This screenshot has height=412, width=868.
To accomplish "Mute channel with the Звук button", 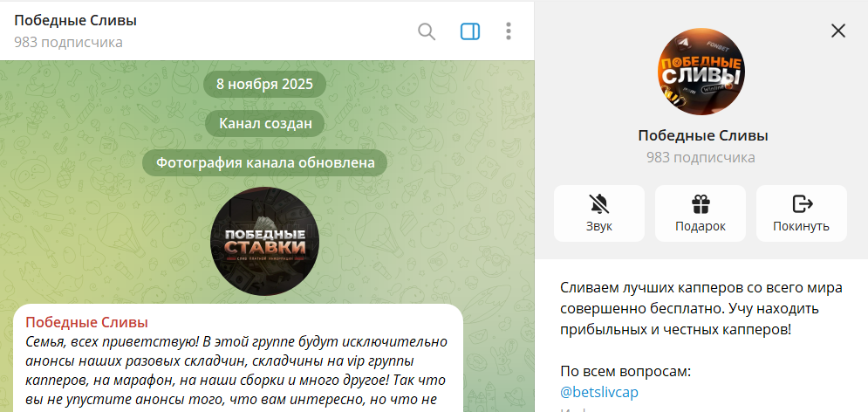I will click(599, 213).
